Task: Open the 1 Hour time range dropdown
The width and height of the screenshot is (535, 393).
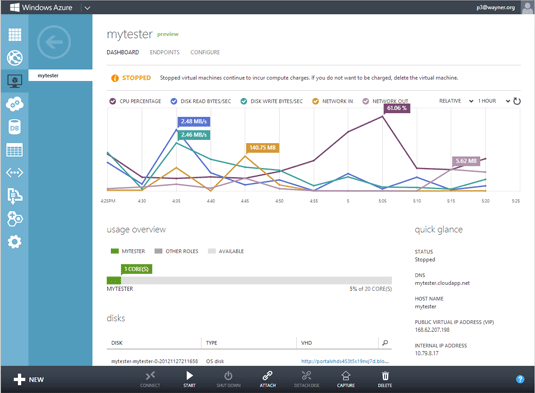Action: coord(494,101)
